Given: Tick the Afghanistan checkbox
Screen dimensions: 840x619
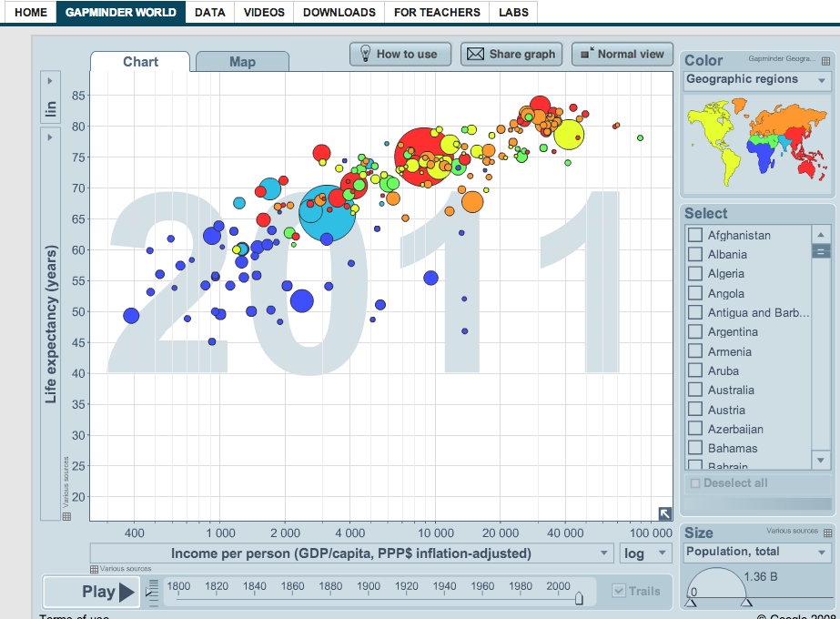Looking at the screenshot, I should click(694, 235).
